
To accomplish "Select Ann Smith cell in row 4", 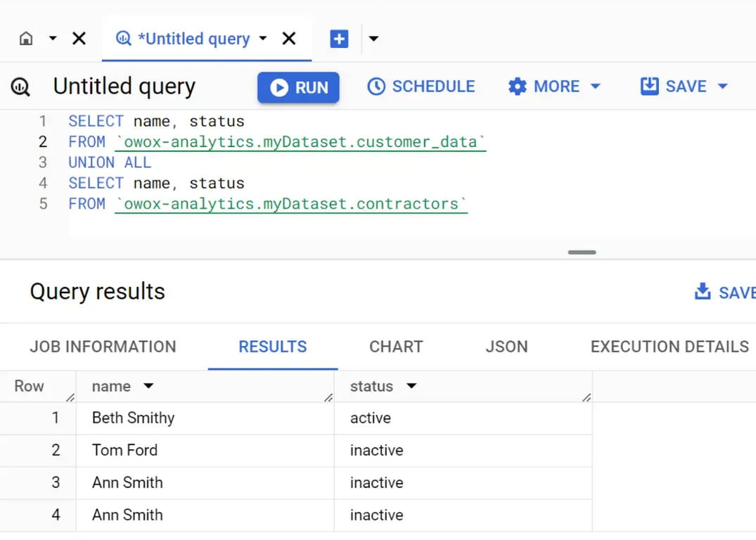I will click(205, 515).
